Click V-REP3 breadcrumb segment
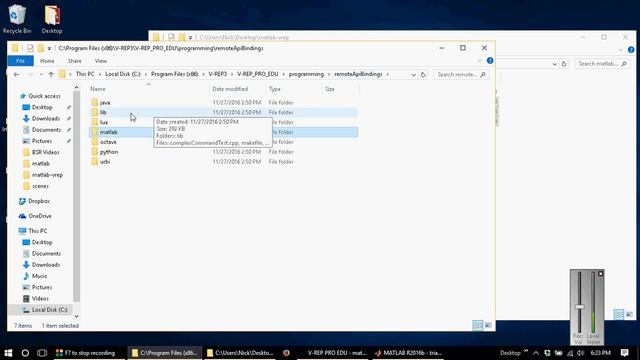Viewport: 640px width, 360px height. coord(218,74)
